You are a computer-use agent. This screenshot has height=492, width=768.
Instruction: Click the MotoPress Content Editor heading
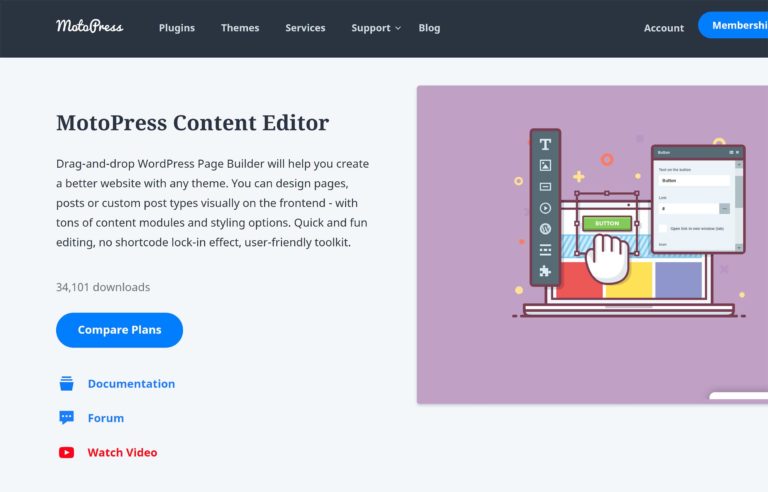(192, 123)
